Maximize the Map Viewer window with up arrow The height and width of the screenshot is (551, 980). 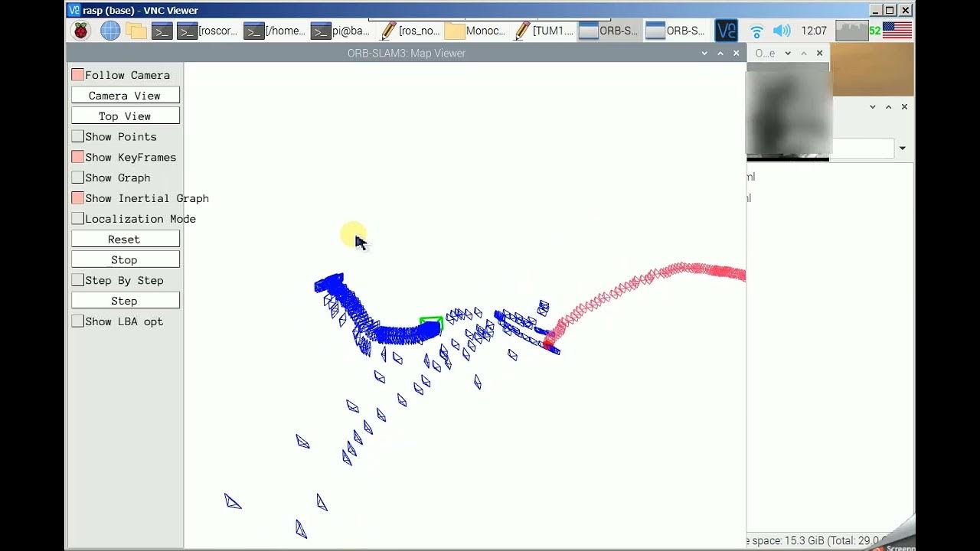720,53
